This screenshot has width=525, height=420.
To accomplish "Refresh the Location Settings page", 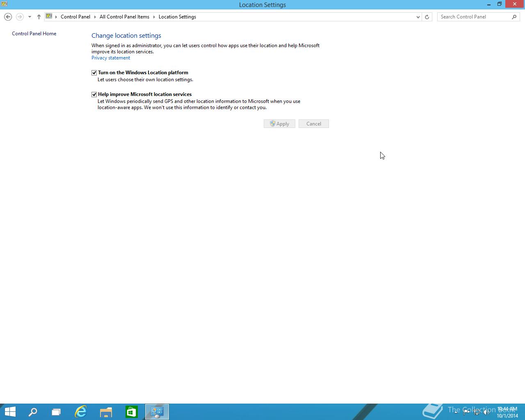I will coord(427,17).
